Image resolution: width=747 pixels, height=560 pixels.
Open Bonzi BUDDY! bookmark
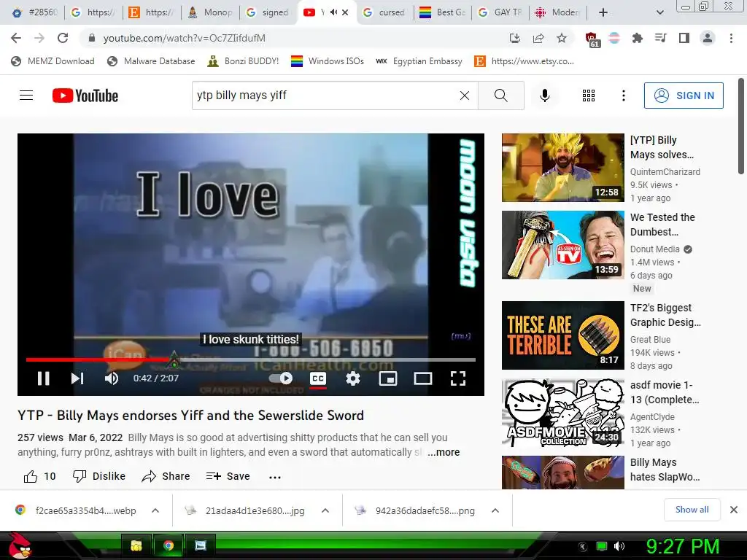tap(243, 61)
